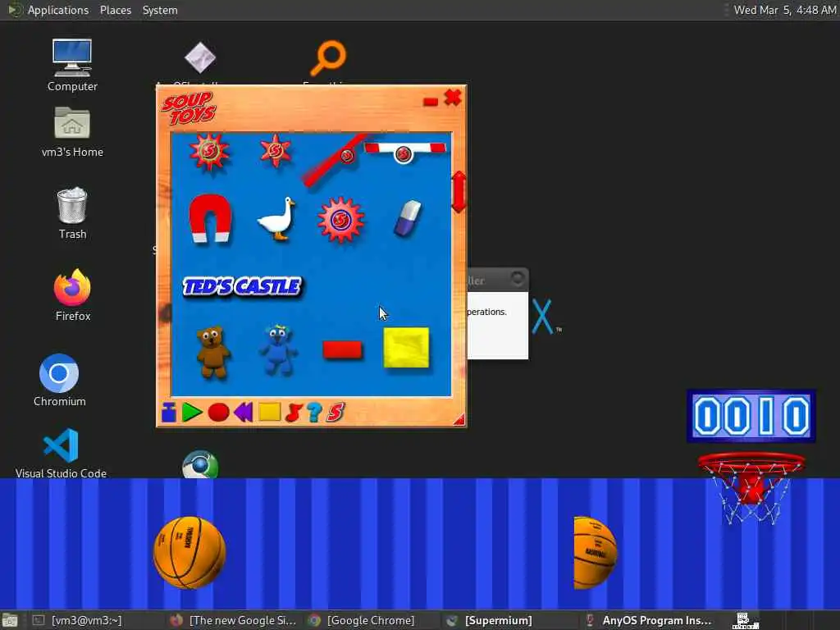The width and height of the screenshot is (840, 630).
Task: Launch Chromium from the desktop
Action: [59, 381]
